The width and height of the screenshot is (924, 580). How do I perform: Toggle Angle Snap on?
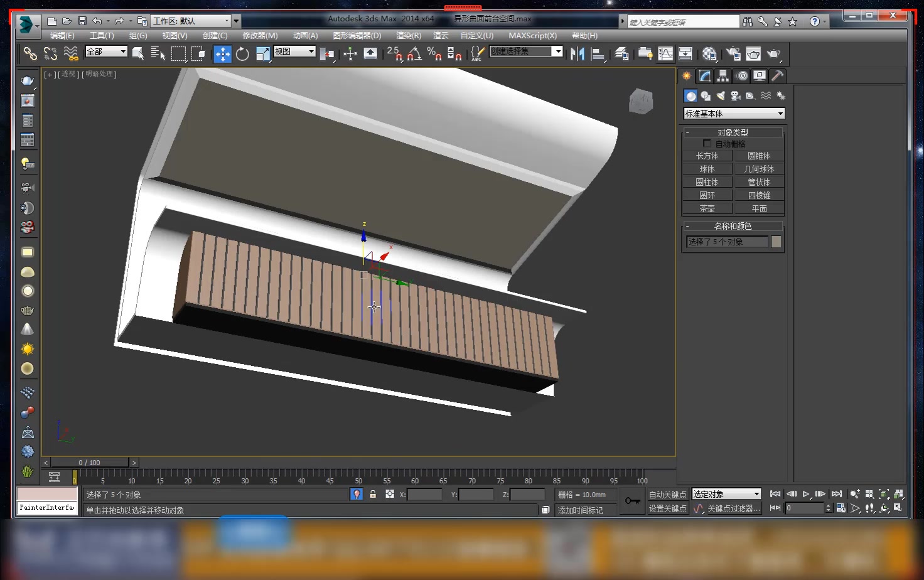pyautogui.click(x=414, y=54)
